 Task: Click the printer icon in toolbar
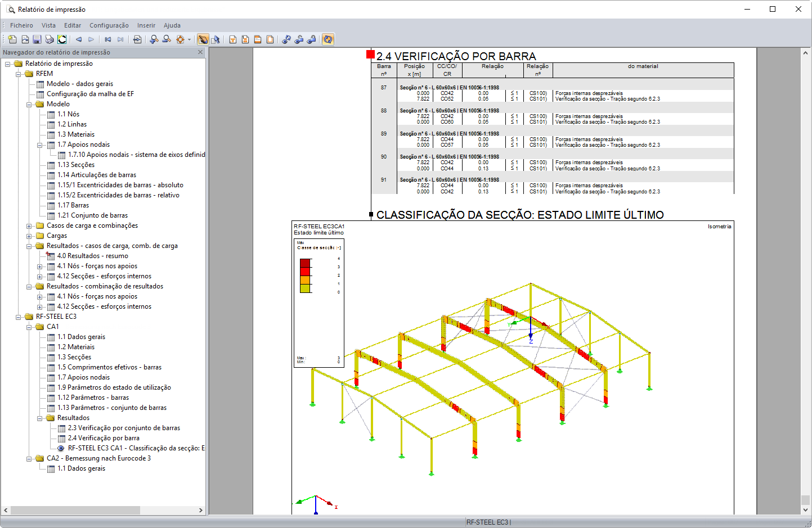(50, 39)
